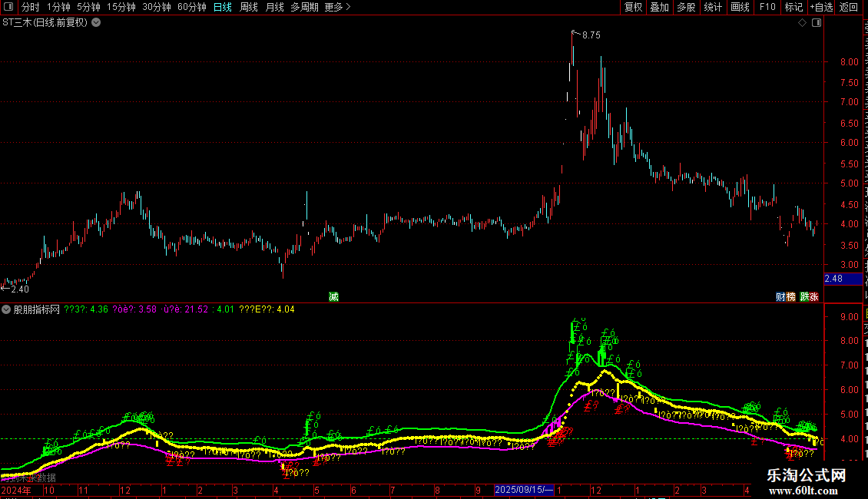Select the 30分钟 period tab
Screen dimensions: 868x499
coord(157,7)
